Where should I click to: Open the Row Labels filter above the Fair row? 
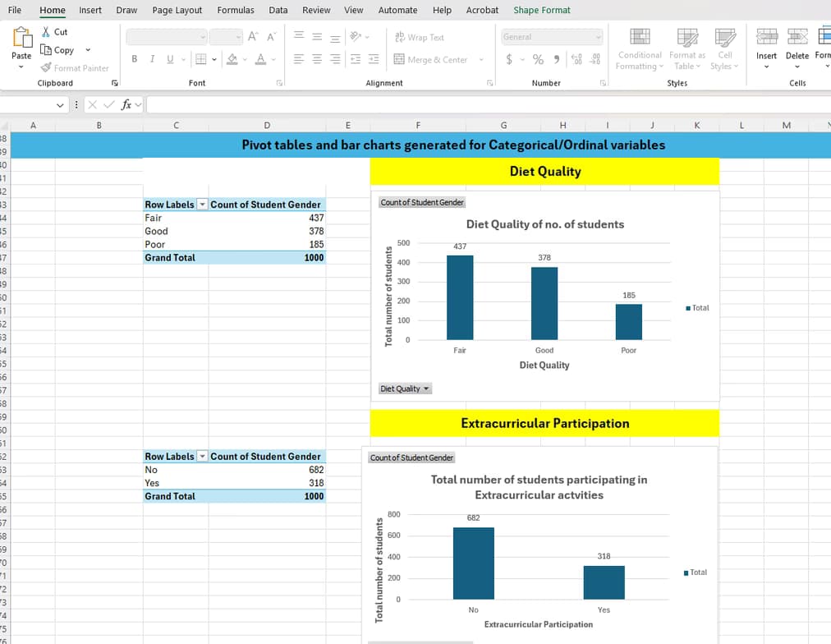201,205
